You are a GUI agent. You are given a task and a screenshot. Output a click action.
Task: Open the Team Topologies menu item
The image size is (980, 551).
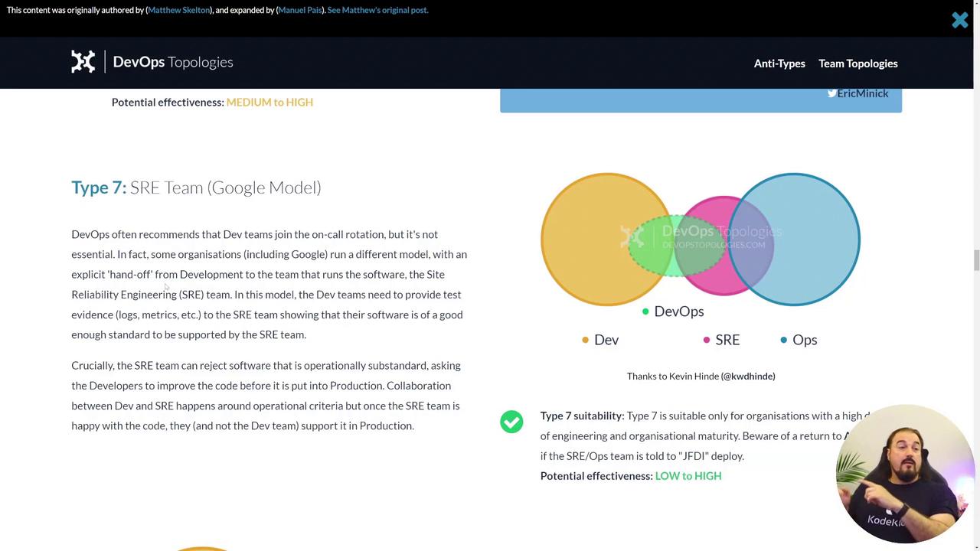pos(857,64)
